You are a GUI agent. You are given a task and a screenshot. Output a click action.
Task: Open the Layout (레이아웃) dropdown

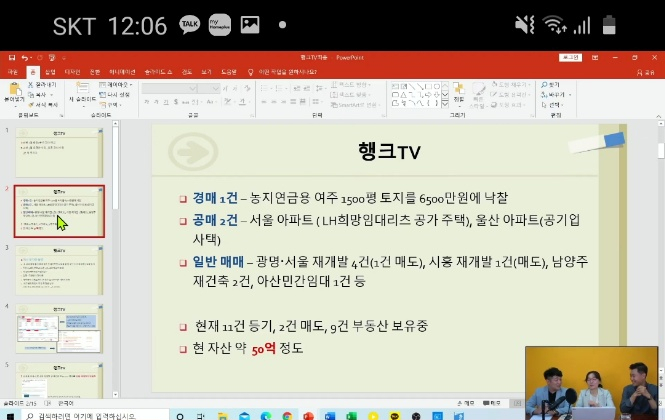tap(116, 85)
